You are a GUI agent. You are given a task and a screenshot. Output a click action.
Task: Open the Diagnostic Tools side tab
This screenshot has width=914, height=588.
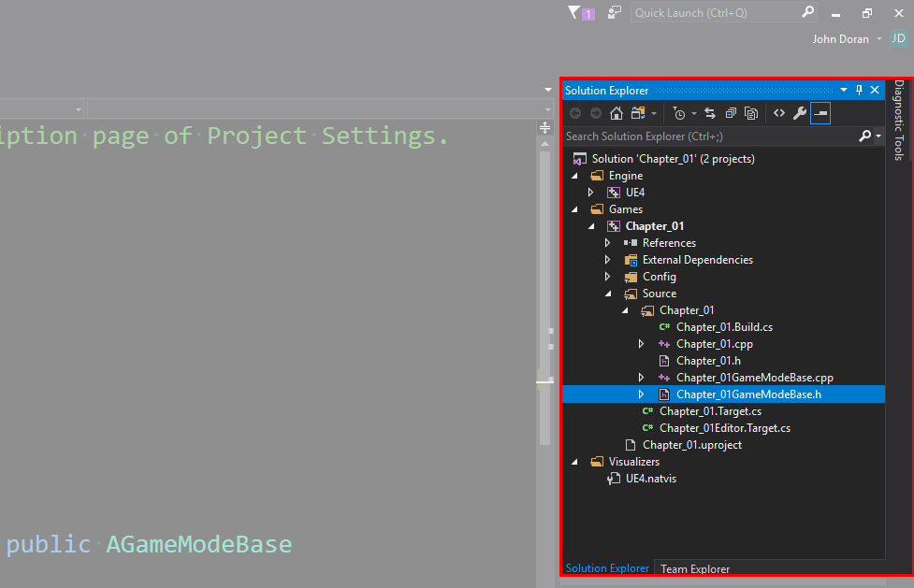[x=899, y=120]
